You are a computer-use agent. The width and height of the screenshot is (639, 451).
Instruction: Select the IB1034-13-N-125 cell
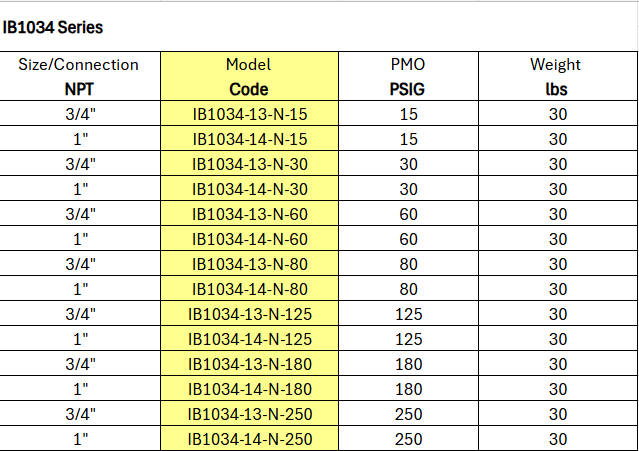249,314
